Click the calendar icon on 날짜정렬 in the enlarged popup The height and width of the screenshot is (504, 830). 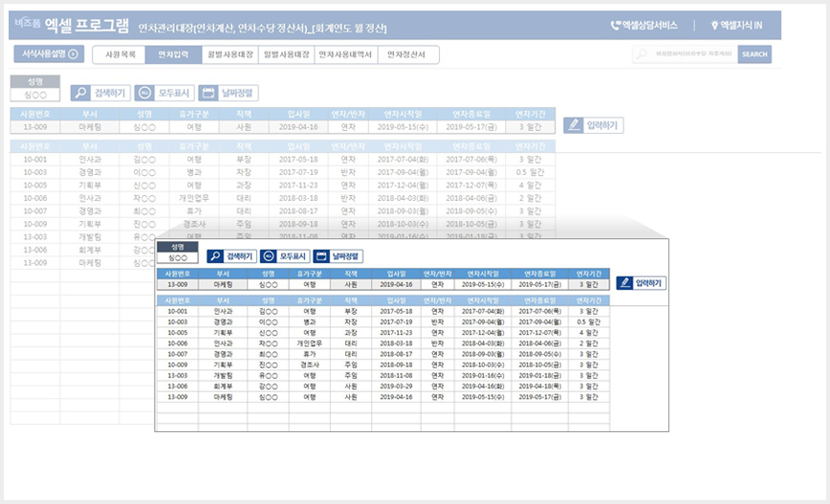322,256
